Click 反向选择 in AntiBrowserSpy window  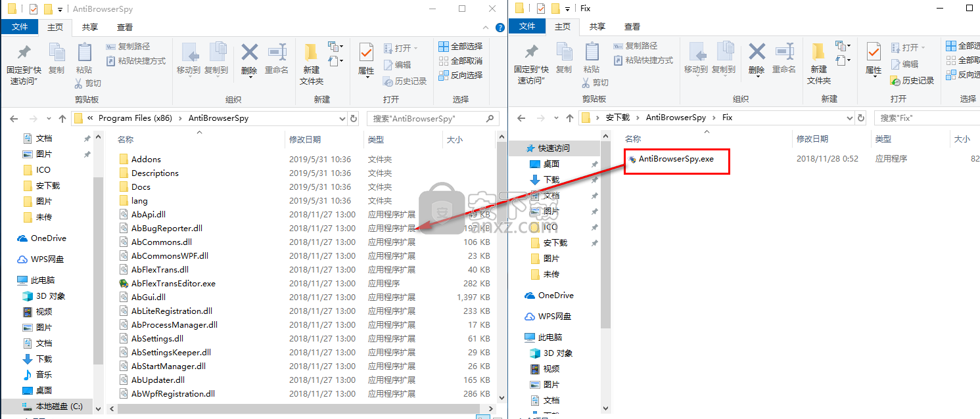[460, 75]
